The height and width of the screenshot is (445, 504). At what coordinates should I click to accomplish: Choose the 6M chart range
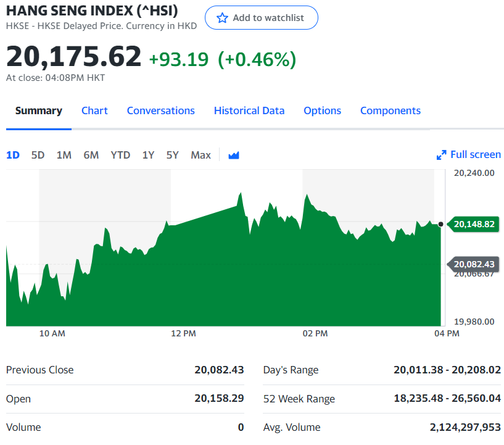(91, 156)
